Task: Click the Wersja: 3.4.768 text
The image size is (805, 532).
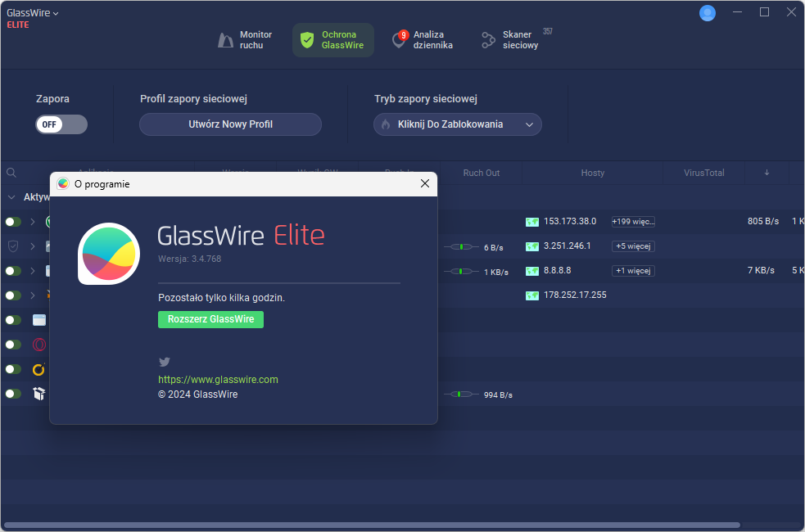Action: click(x=189, y=259)
